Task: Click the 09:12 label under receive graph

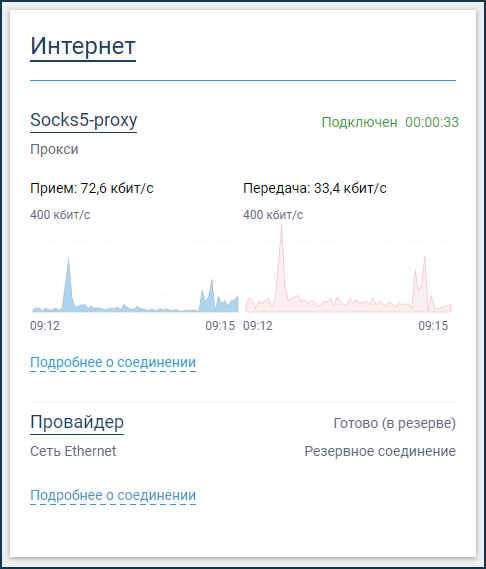Action: [45, 326]
